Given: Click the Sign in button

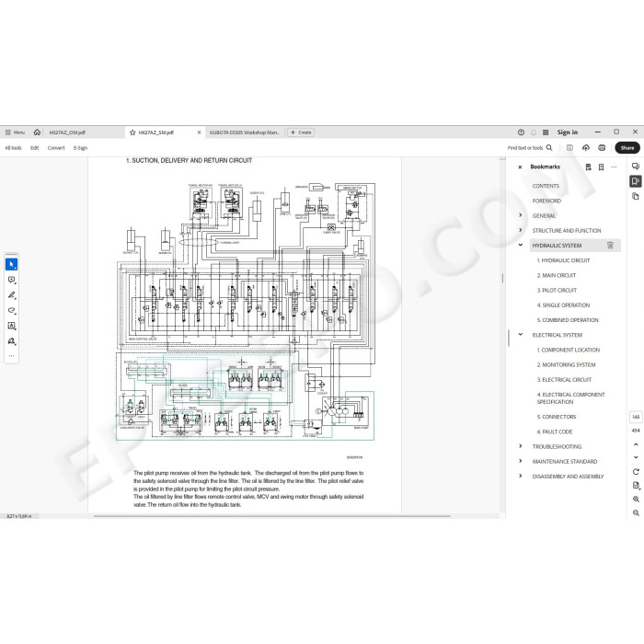Looking at the screenshot, I should tap(568, 132).
